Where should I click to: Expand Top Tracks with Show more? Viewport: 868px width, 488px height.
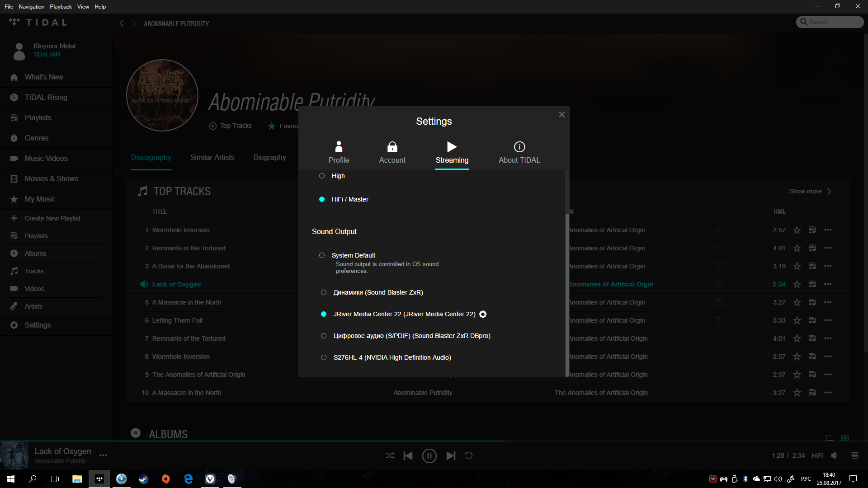810,192
